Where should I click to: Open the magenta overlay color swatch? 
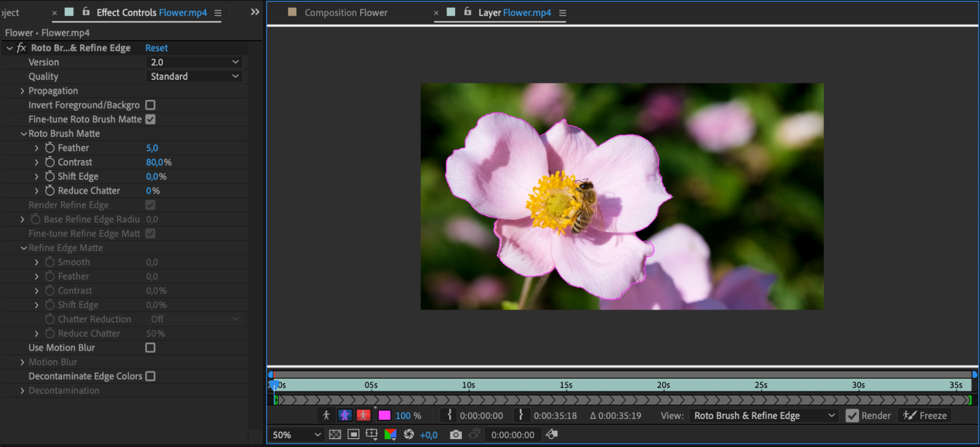pyautogui.click(x=384, y=416)
